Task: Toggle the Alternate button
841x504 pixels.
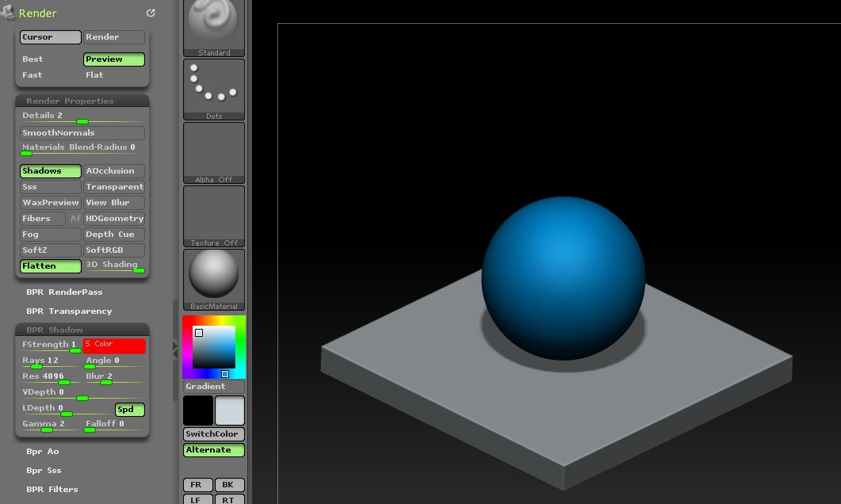Action: coord(214,450)
